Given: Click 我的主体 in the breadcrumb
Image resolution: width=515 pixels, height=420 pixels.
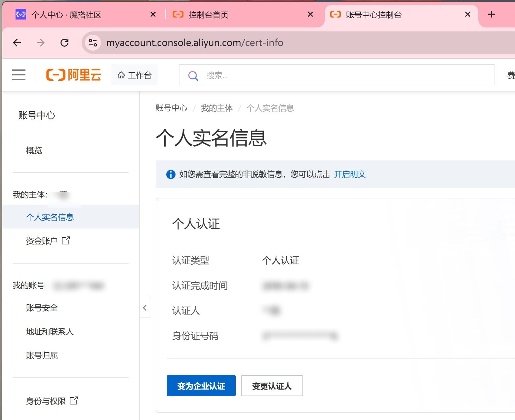Looking at the screenshot, I should (x=217, y=108).
